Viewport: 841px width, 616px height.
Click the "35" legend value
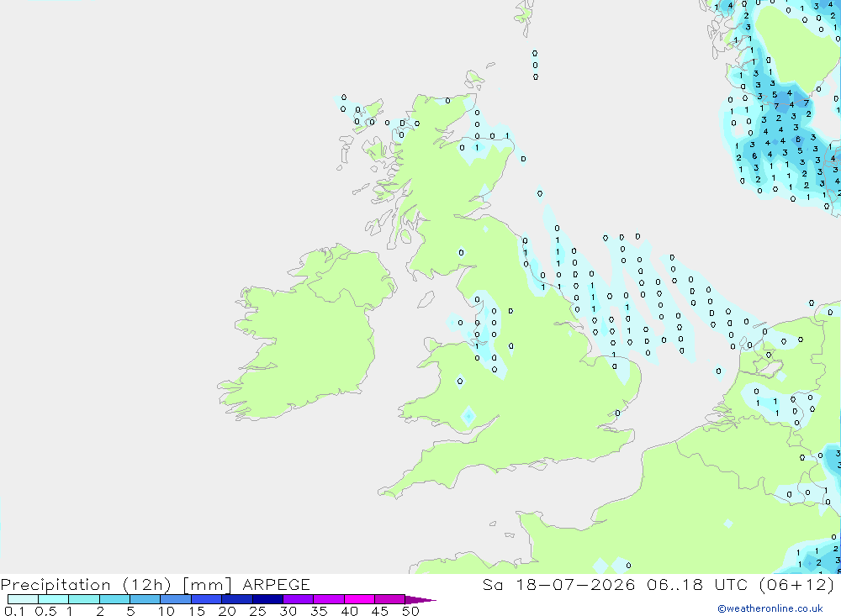click(319, 611)
